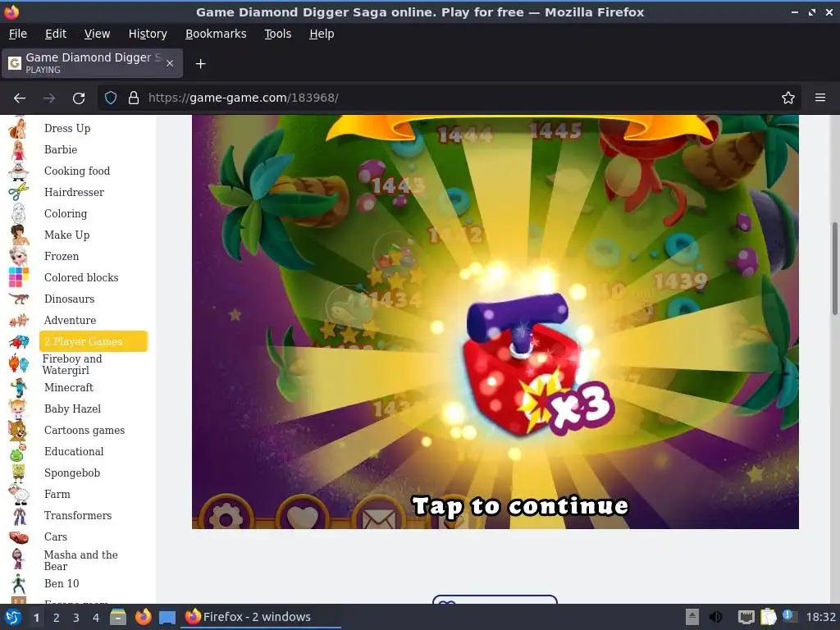Open a new browser tab

point(200,64)
